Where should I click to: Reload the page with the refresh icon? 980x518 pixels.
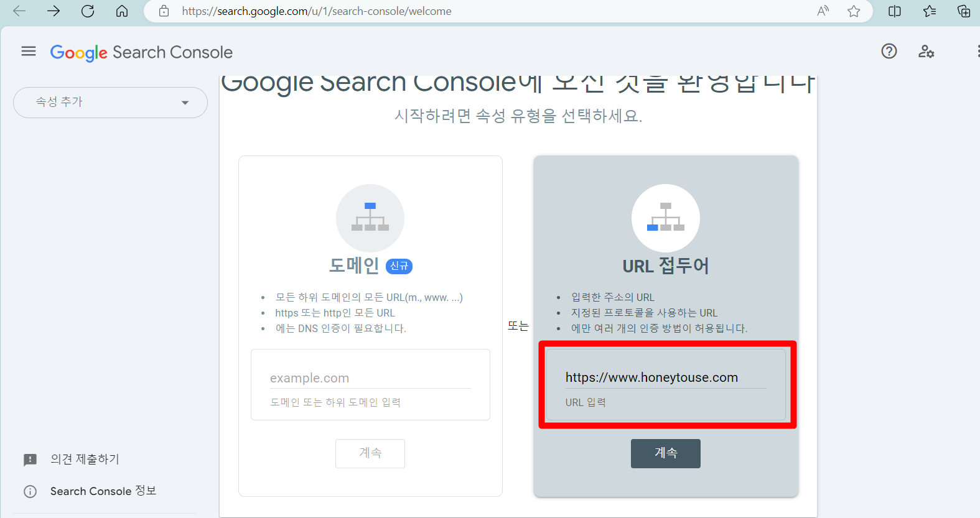[x=88, y=11]
